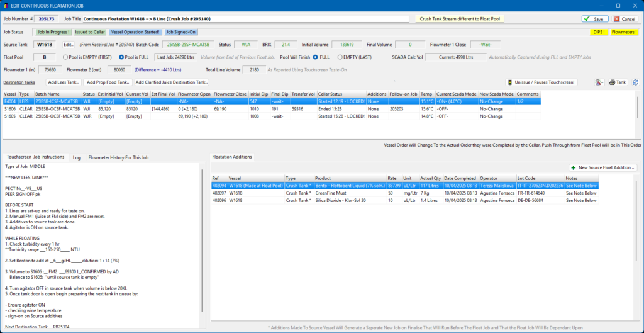Click the blue refresh arrows icon
Image resolution: width=644 pixels, height=333 pixels.
click(636, 82)
